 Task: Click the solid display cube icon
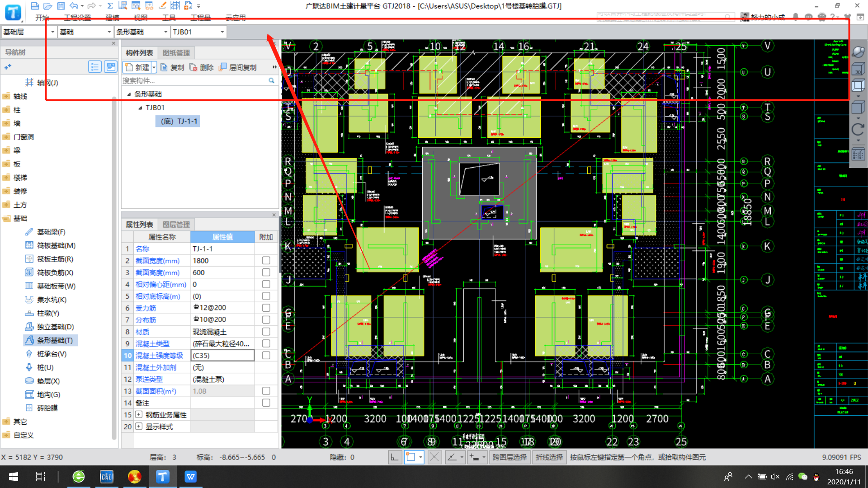(858, 108)
